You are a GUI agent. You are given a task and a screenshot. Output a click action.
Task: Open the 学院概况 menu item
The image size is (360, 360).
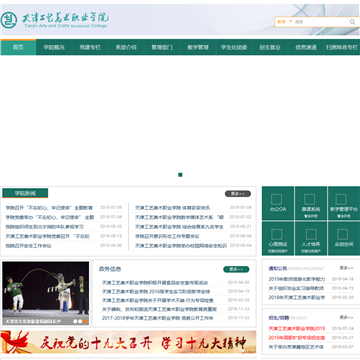(x=54, y=47)
